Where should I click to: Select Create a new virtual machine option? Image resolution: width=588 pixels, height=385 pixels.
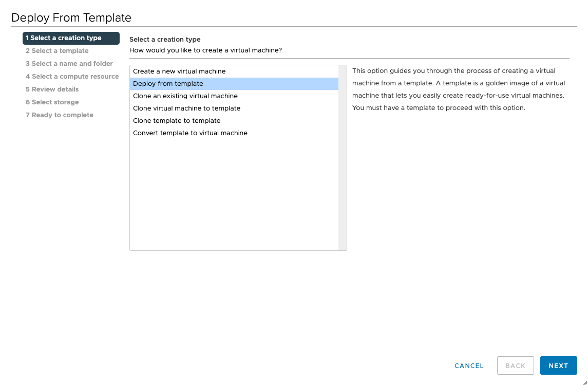pos(179,71)
